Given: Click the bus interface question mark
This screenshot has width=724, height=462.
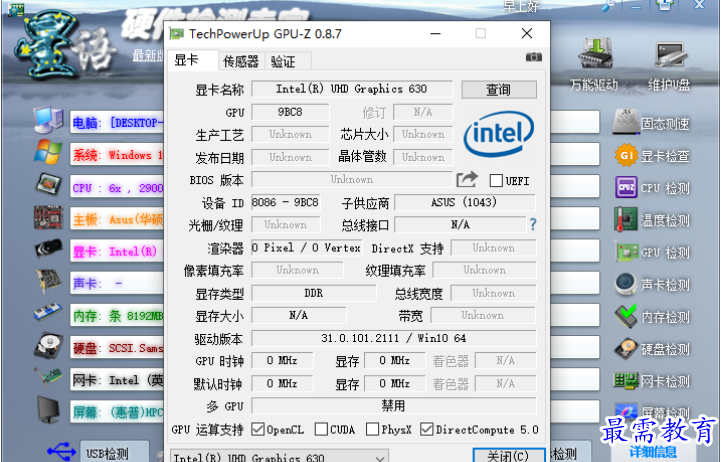Looking at the screenshot, I should tap(533, 225).
